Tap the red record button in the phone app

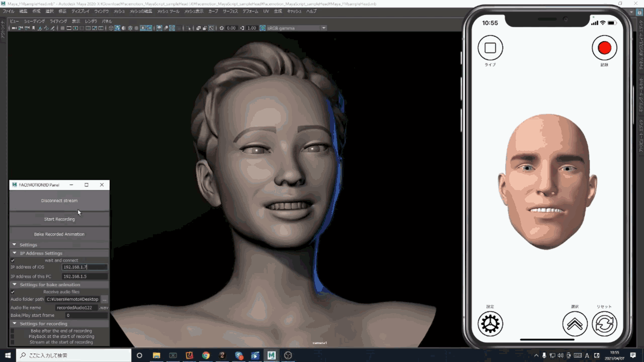point(604,48)
